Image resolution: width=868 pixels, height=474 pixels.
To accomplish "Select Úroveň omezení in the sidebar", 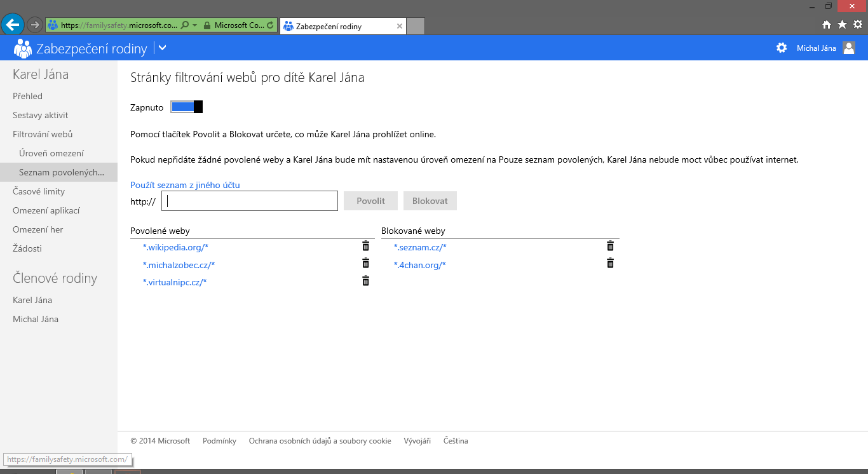I will [51, 153].
